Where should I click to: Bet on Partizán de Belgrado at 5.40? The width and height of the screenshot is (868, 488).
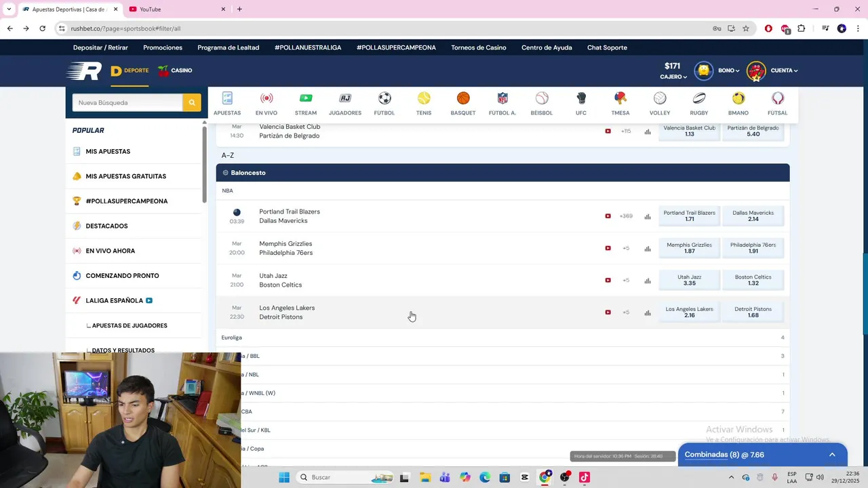coord(753,131)
